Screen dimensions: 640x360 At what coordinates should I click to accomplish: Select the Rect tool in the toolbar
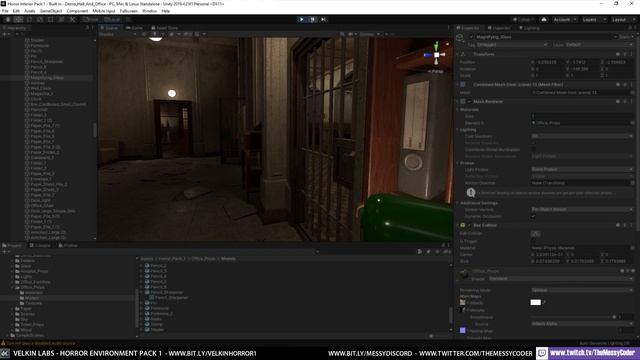pyautogui.click(x=51, y=20)
